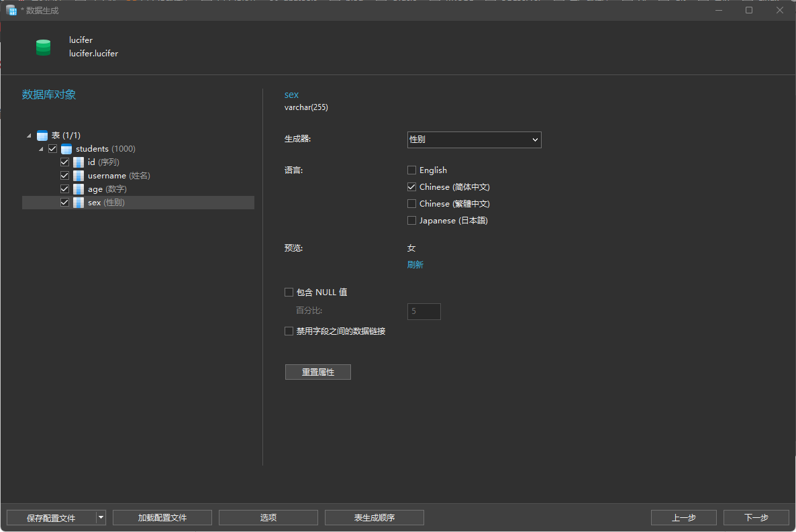Click the 刷新 preview link

click(x=415, y=264)
